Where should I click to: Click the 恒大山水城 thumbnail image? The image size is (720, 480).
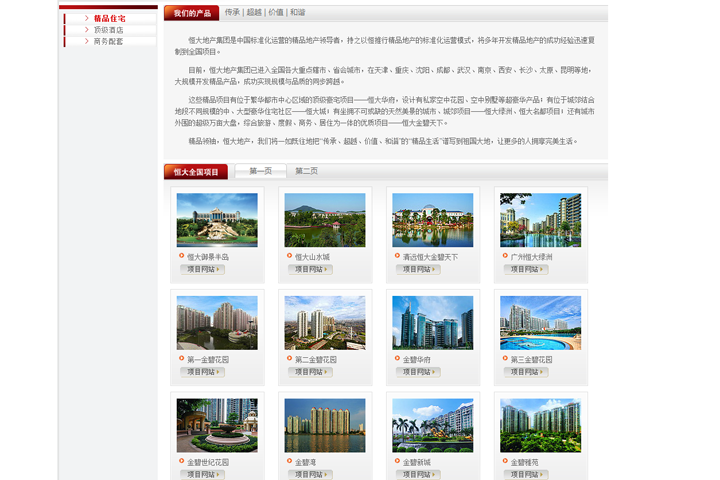click(x=325, y=220)
